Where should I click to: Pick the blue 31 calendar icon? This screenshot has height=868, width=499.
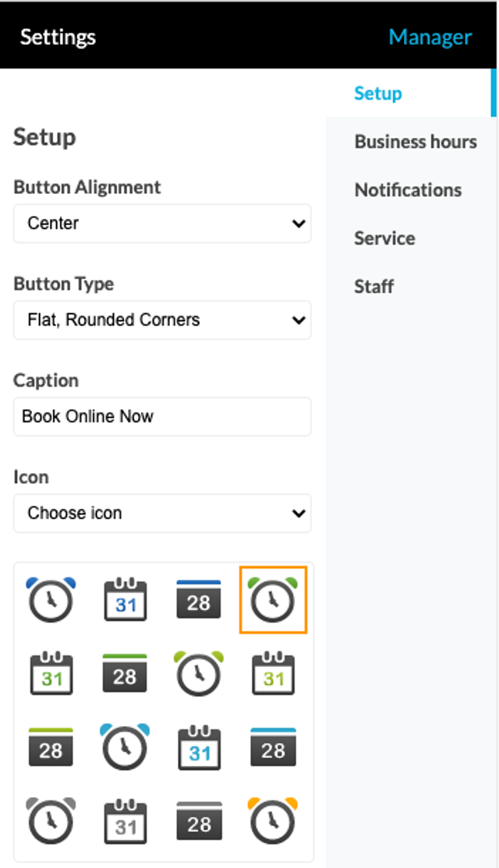pos(126,599)
